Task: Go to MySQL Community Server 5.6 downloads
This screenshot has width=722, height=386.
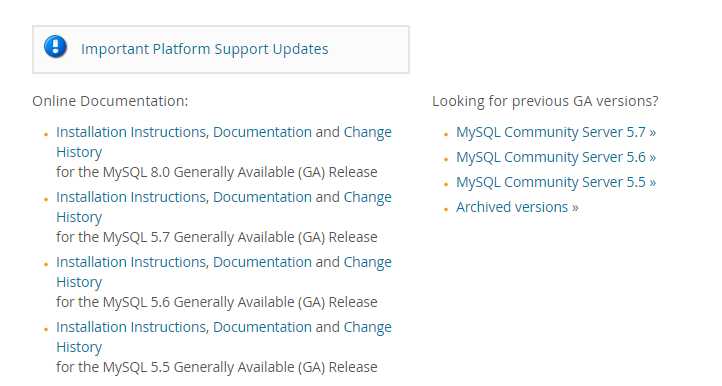Action: [x=556, y=157]
